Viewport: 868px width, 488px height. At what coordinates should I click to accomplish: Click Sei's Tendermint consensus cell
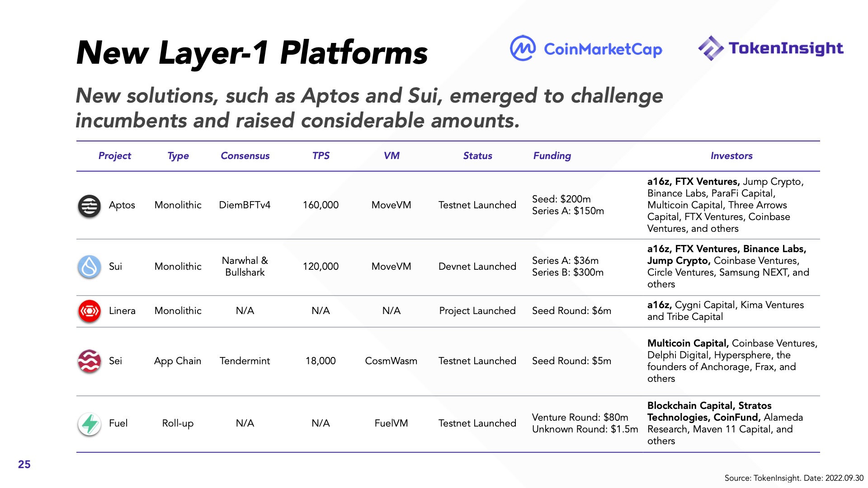click(x=245, y=361)
